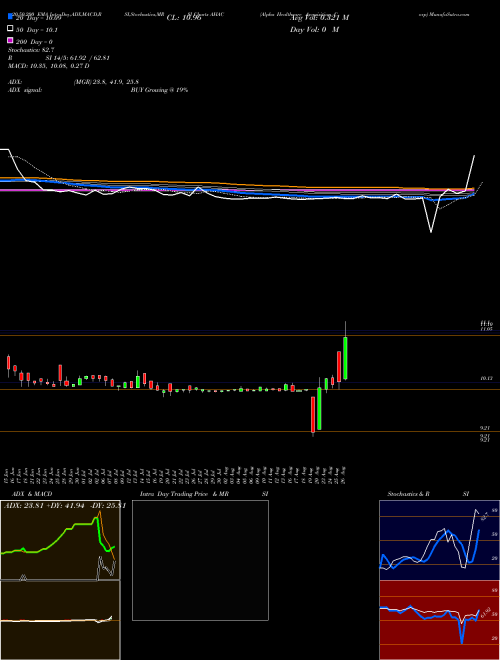Click the 'Avg Vol: 0.321 M' value
500x660 pixels.
pos(319,18)
